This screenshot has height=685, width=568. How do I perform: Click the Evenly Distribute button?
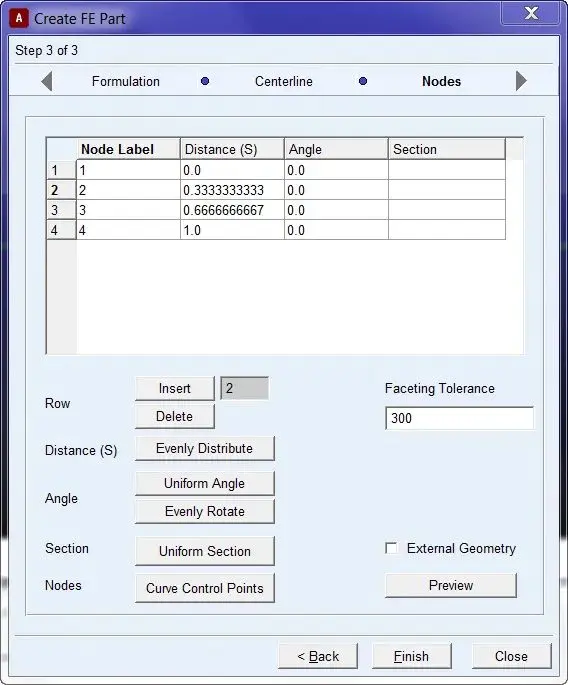204,448
